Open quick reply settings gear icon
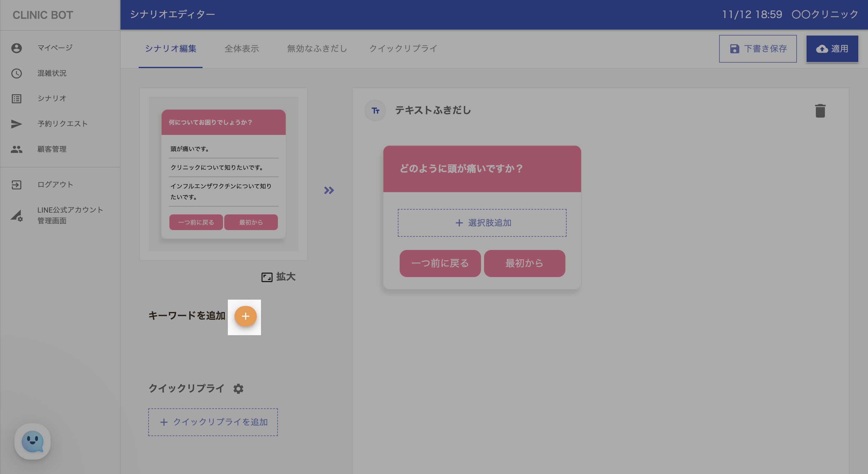Image resolution: width=868 pixels, height=474 pixels. pyautogui.click(x=238, y=388)
